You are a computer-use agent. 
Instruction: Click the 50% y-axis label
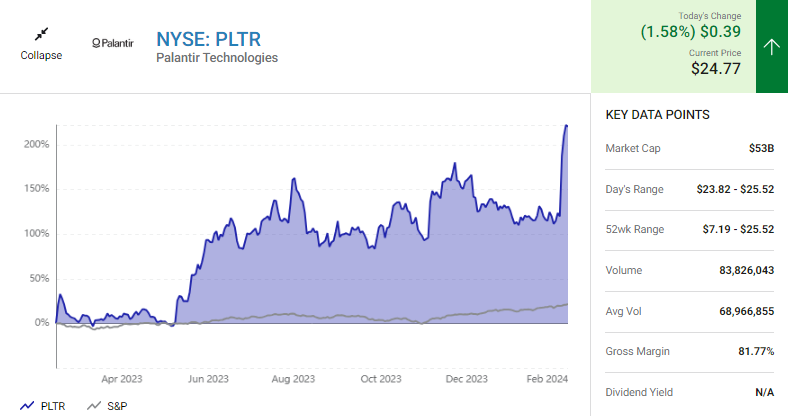(39, 278)
